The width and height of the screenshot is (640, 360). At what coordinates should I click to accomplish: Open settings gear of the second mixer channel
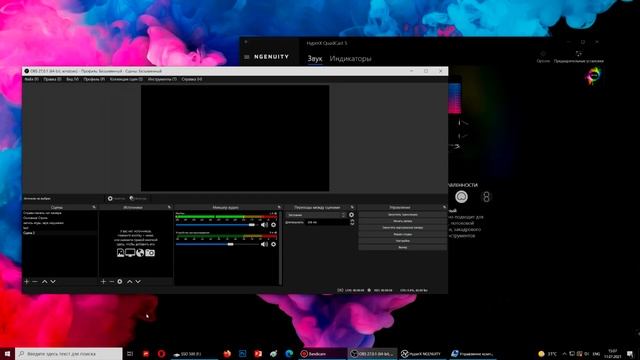(273, 244)
